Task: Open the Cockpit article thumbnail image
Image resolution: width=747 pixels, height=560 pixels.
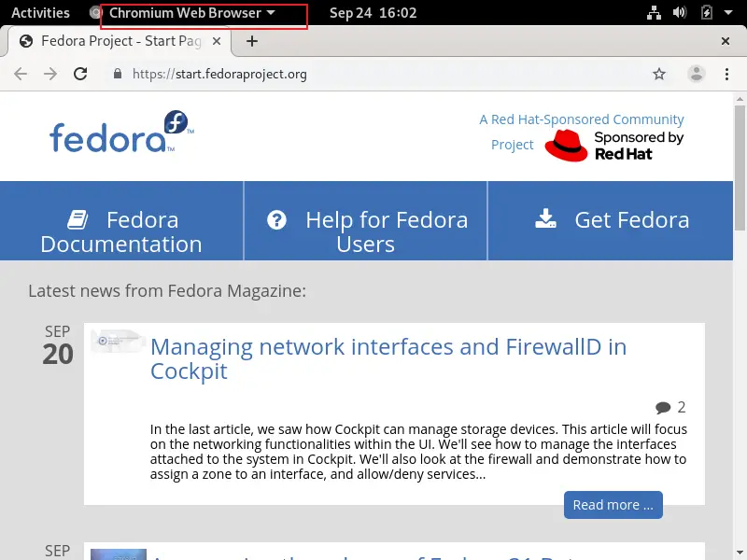Action: coord(119,341)
